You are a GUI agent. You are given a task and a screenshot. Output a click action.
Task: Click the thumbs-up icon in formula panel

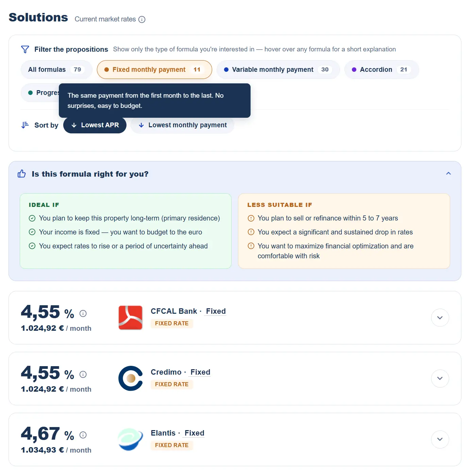click(x=22, y=174)
